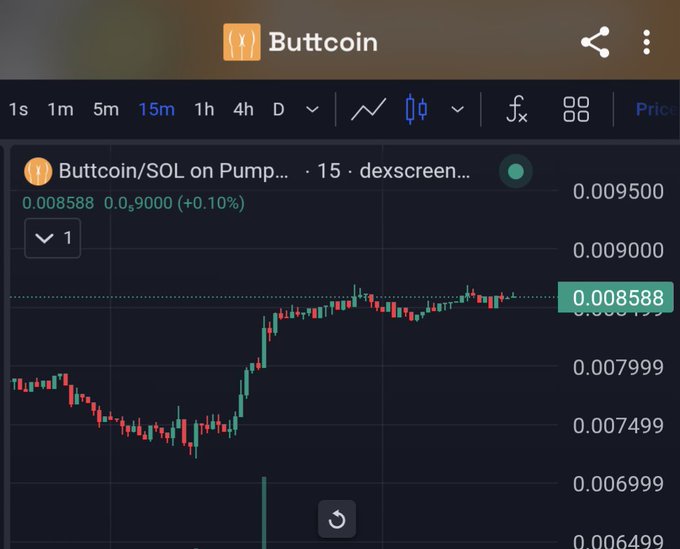
Task: Select the 1m timeframe
Action: (60, 109)
